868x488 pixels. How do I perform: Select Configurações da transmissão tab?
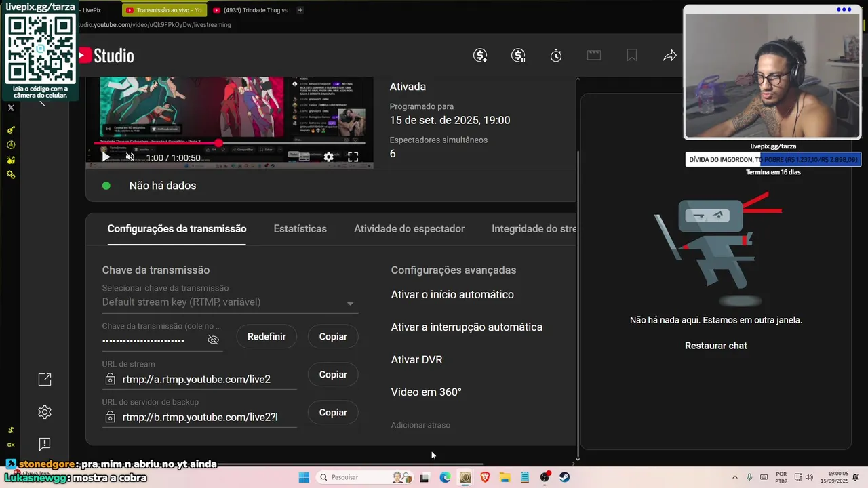(x=177, y=229)
